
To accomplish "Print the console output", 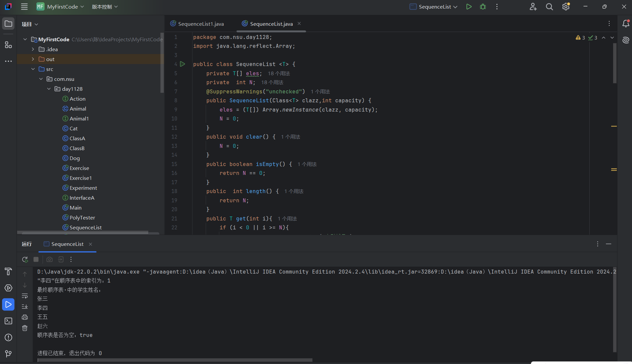I will click(x=25, y=317).
